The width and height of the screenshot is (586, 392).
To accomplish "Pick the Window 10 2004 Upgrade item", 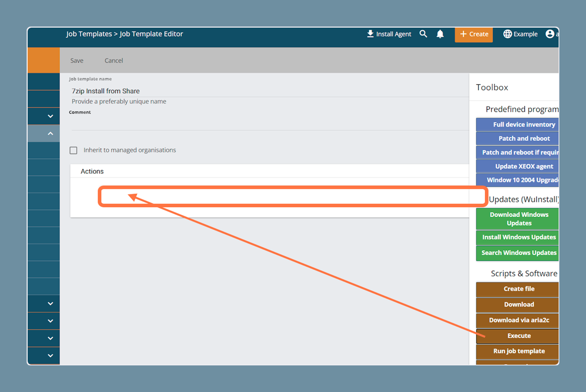I will (517, 180).
